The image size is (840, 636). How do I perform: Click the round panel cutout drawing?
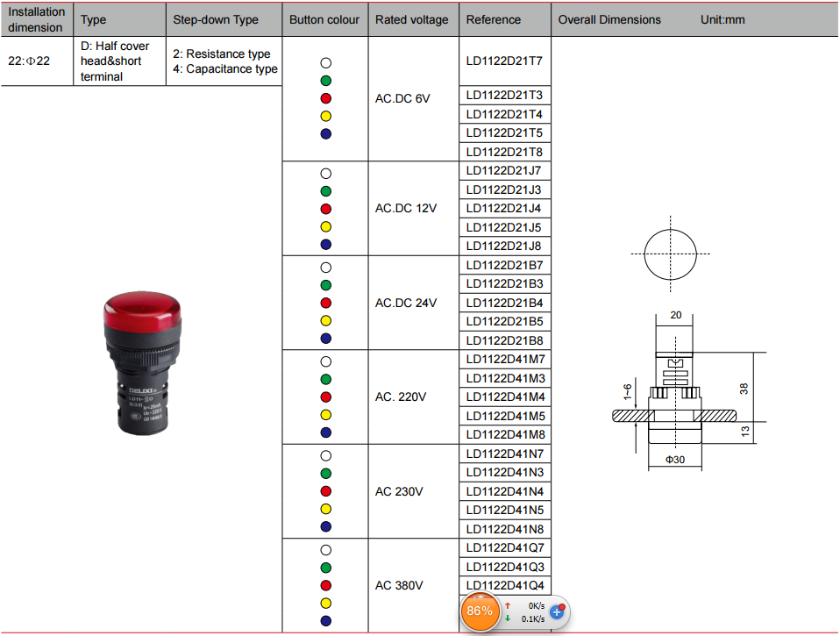pyautogui.click(x=670, y=254)
